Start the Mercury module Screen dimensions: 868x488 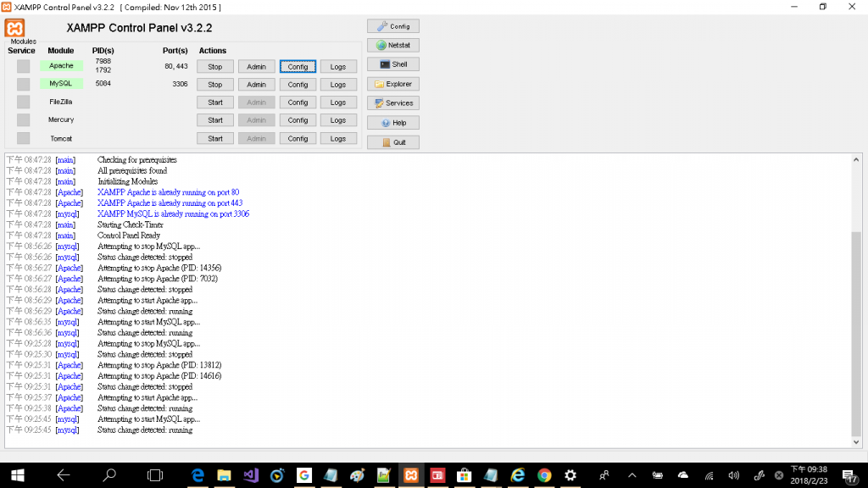[214, 120]
